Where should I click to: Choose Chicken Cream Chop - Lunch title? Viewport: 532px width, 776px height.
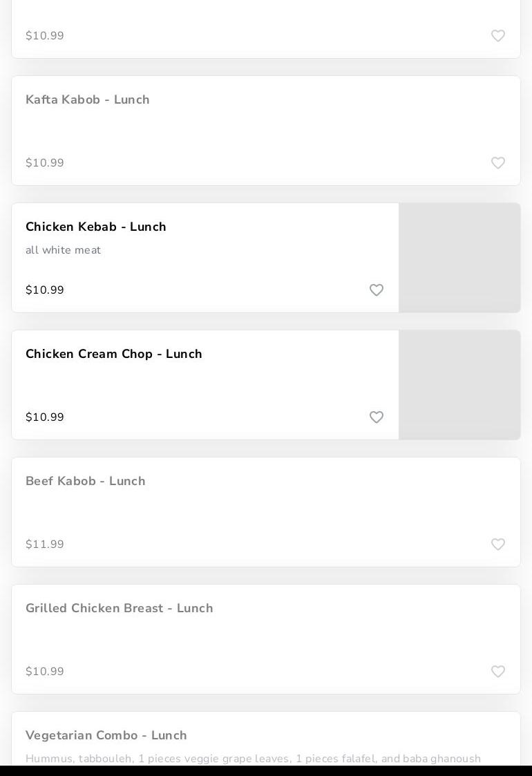tap(114, 354)
